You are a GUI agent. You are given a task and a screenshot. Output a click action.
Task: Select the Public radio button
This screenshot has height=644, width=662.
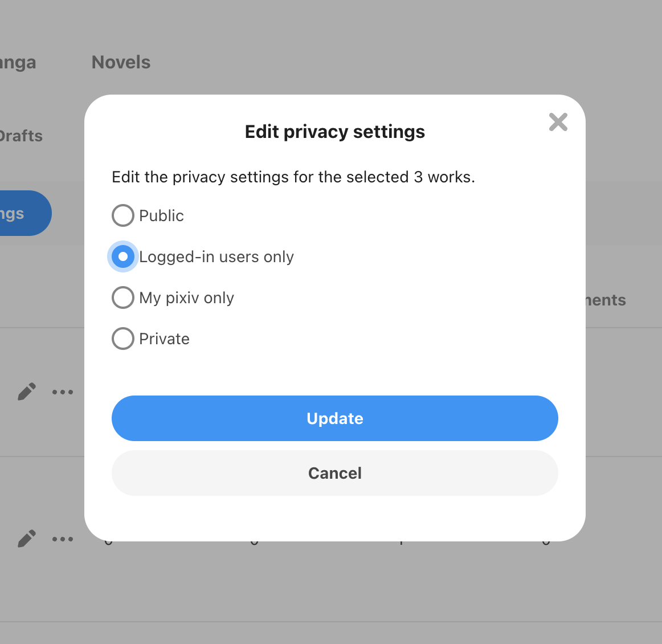(123, 215)
